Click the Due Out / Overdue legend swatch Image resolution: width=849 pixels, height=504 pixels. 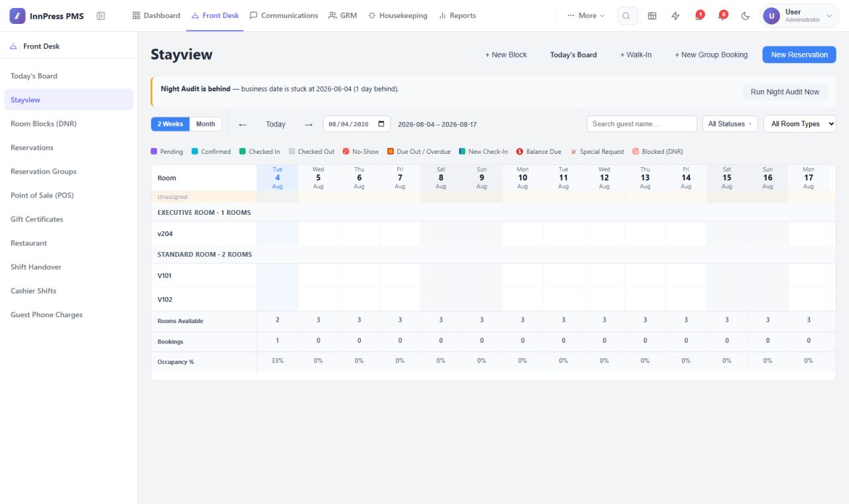pyautogui.click(x=391, y=152)
